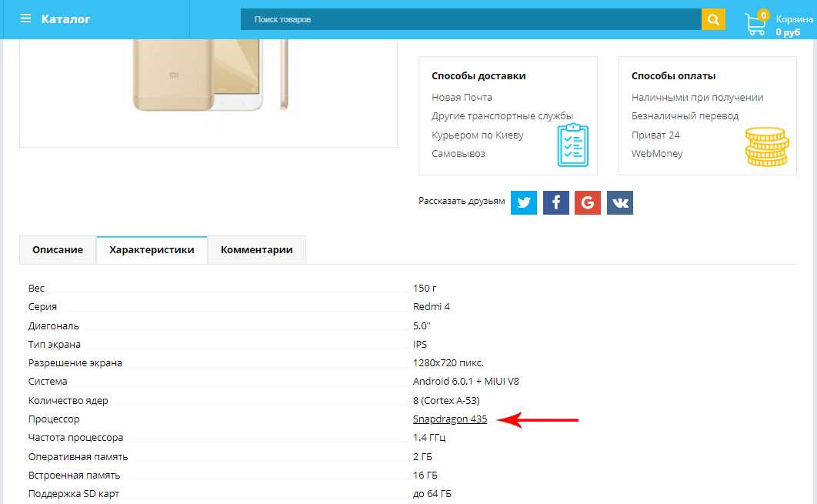Click the Приват 24 payment option

[x=655, y=135]
